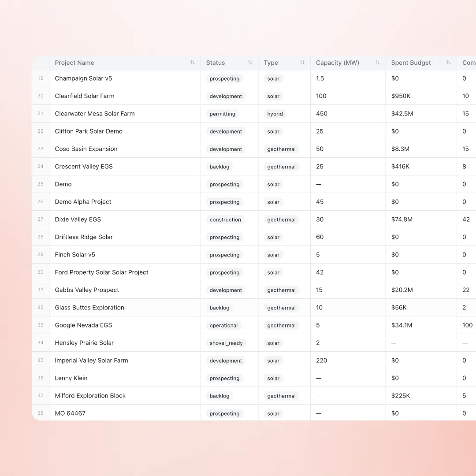The image size is (476, 476).
Task: Click geothermal type for Gabbs Valley Prospect
Action: pyautogui.click(x=281, y=290)
